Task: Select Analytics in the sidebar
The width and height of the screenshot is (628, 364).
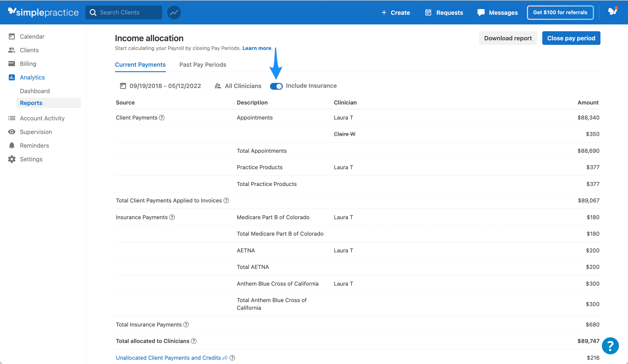Action: coord(32,77)
